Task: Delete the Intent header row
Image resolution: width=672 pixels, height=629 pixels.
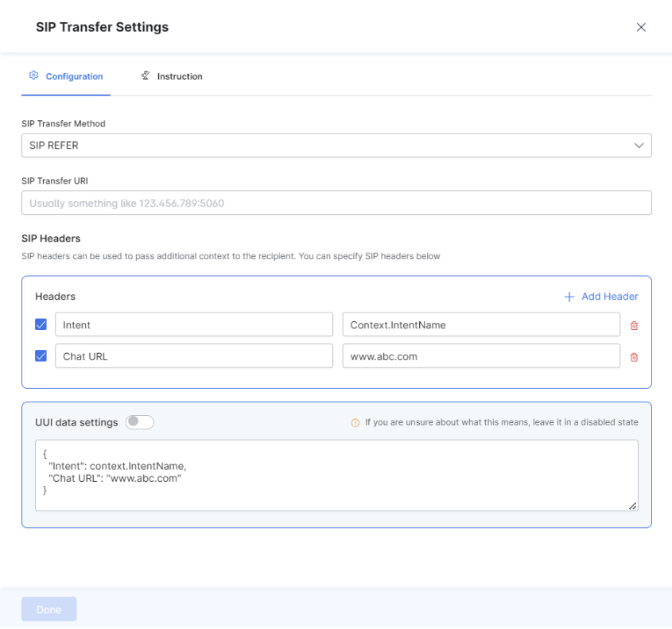Action: pyautogui.click(x=634, y=326)
